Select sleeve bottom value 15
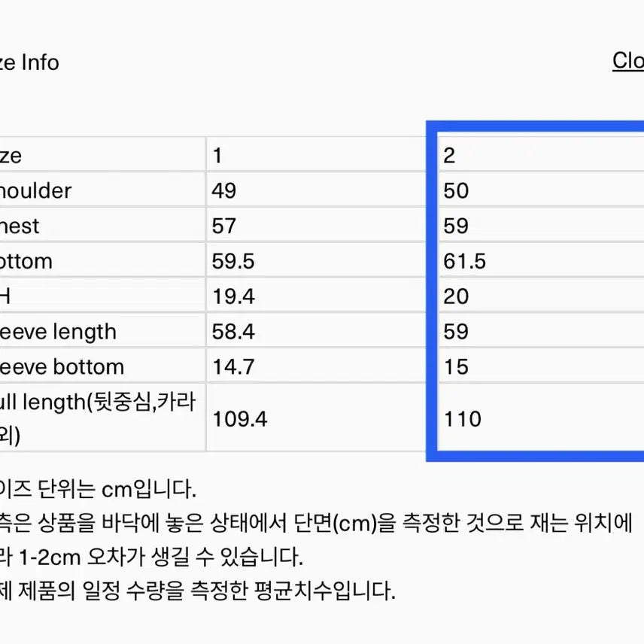This screenshot has width=644, height=644. (456, 368)
